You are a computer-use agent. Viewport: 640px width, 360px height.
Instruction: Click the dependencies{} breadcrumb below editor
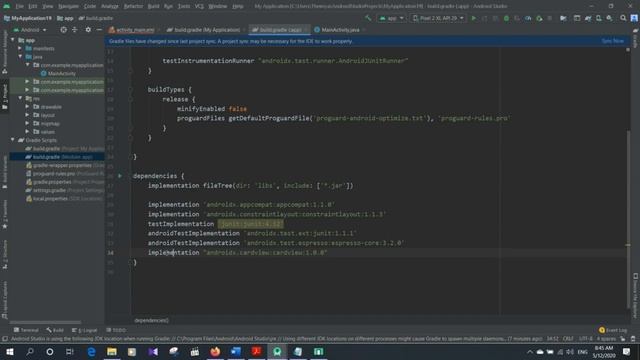(x=151, y=320)
